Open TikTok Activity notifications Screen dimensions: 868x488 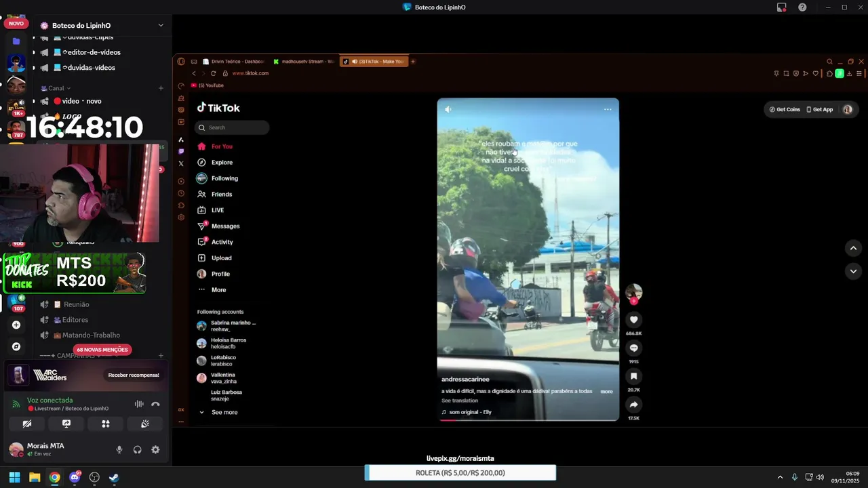point(216,242)
